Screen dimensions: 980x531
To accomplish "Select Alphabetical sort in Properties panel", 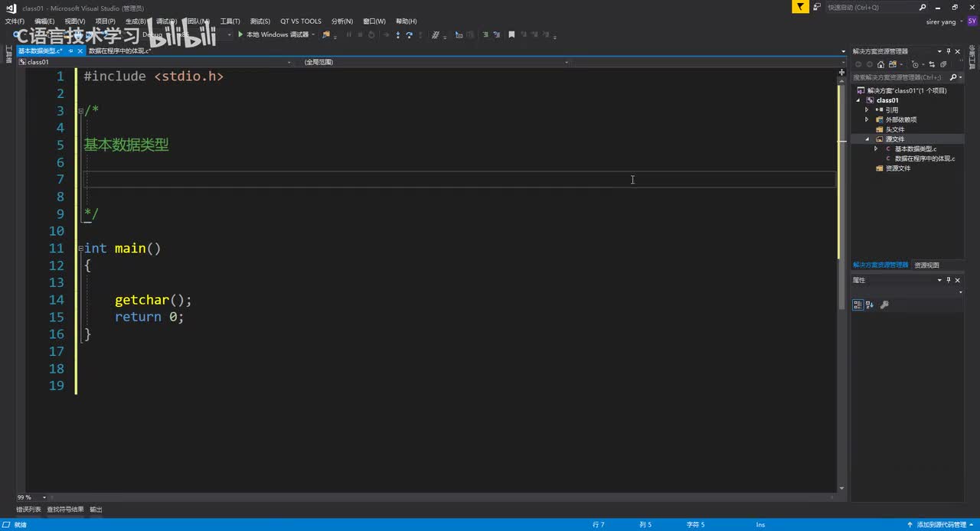I will 871,305.
